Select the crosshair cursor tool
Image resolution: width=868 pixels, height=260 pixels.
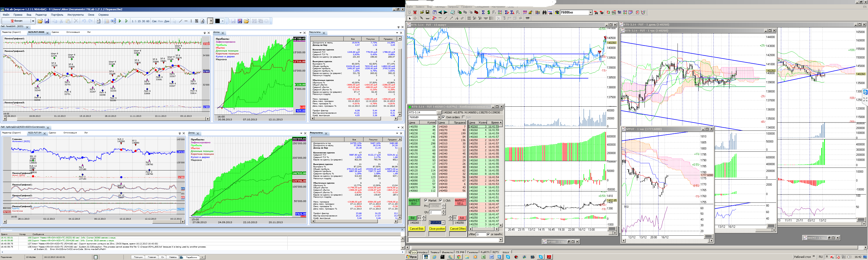pyautogui.click(x=415, y=18)
